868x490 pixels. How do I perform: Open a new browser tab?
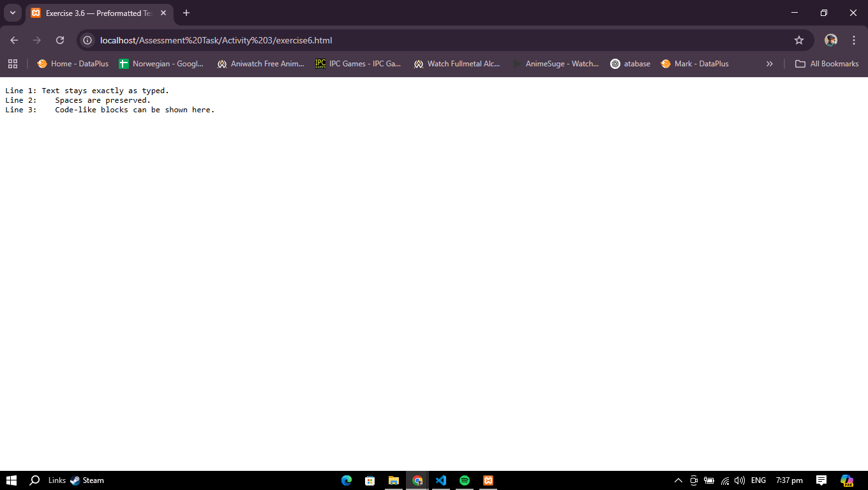pos(186,13)
